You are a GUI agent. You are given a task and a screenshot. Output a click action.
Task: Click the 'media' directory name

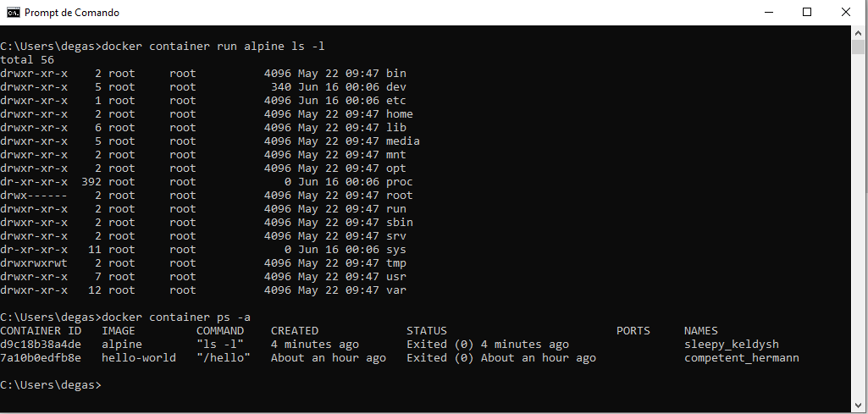pyautogui.click(x=403, y=141)
